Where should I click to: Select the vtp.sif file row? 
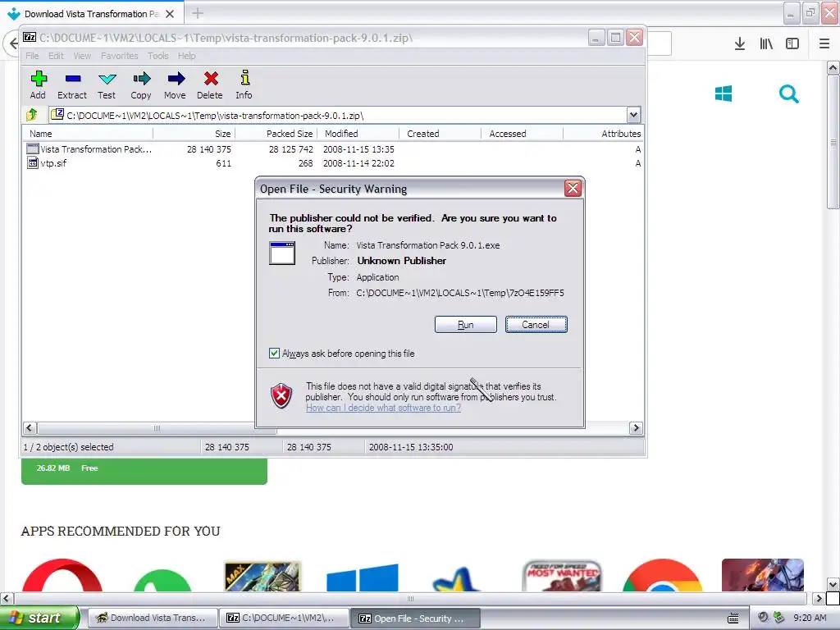[333, 163]
